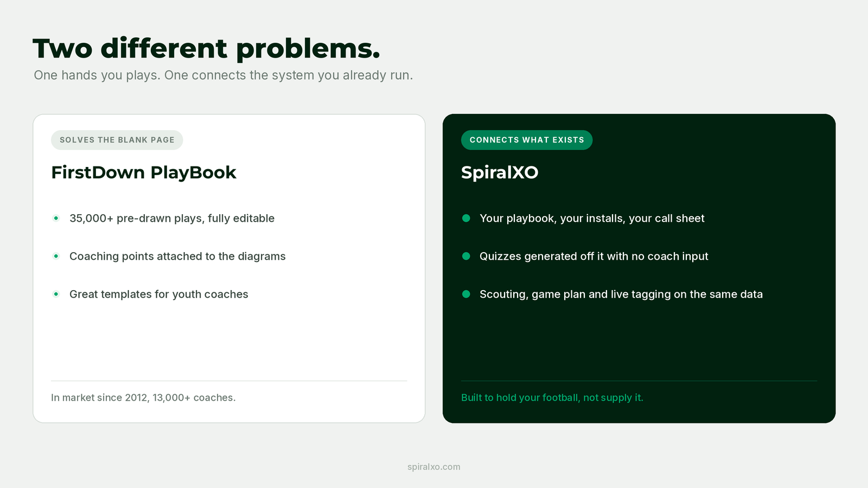The height and width of the screenshot is (488, 868).
Task: Click the 'SOLVES THE BLANK PAGE' badge
Action: coord(117,140)
